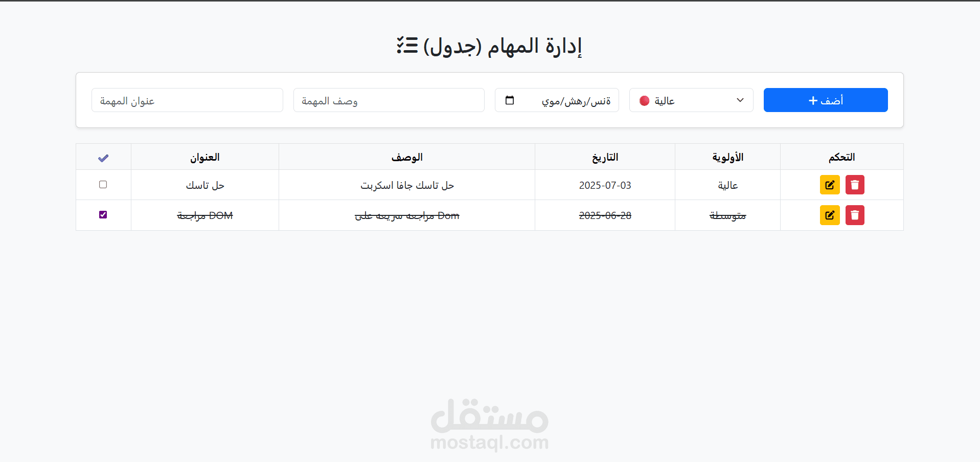
Task: Edit the "حل تاسك" task with pencil icon
Action: pyautogui.click(x=829, y=185)
